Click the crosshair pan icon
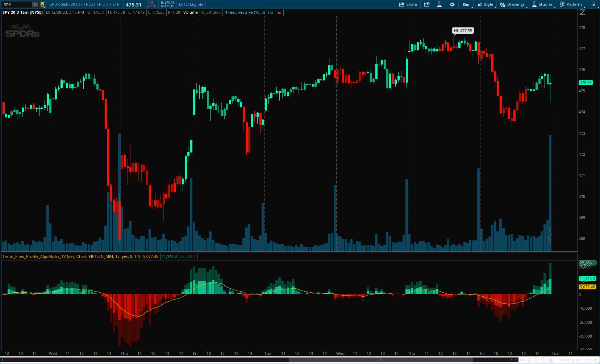This screenshot has height=364, width=600. point(529,360)
